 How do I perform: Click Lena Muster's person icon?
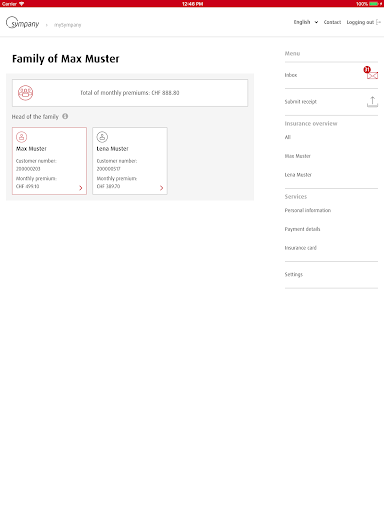point(102,137)
